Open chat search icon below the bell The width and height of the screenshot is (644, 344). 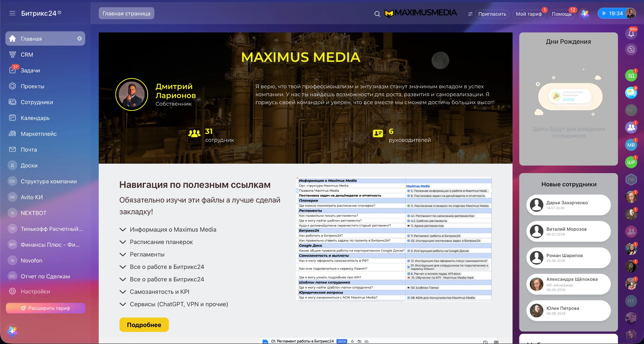[x=631, y=49]
